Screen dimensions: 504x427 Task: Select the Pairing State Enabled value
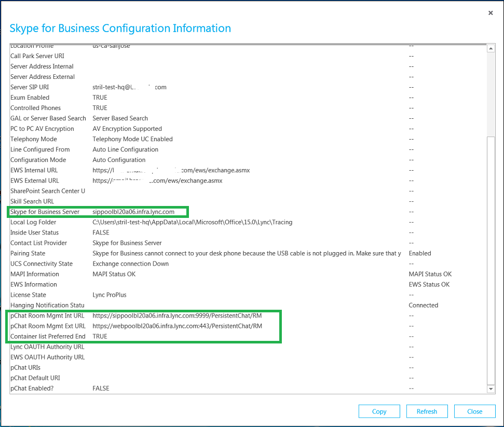[418, 253]
